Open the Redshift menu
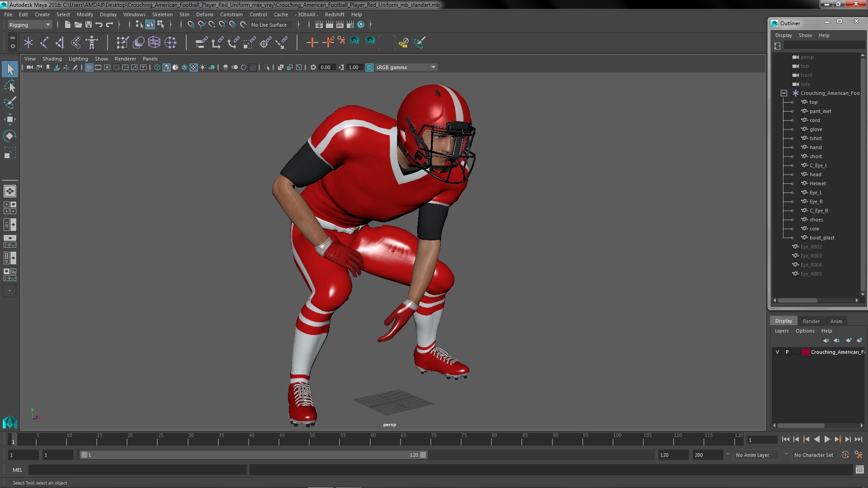The image size is (868, 488). pos(335,14)
